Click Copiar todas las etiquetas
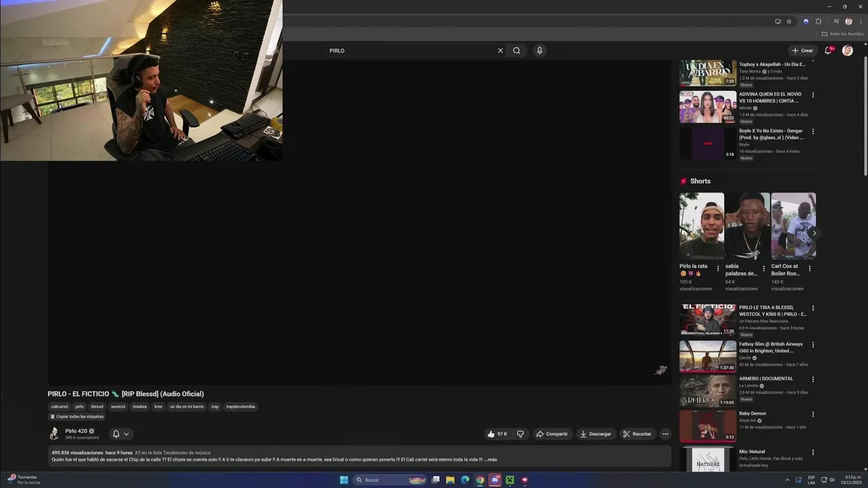Viewport: 868px width, 488px height. [x=77, y=417]
